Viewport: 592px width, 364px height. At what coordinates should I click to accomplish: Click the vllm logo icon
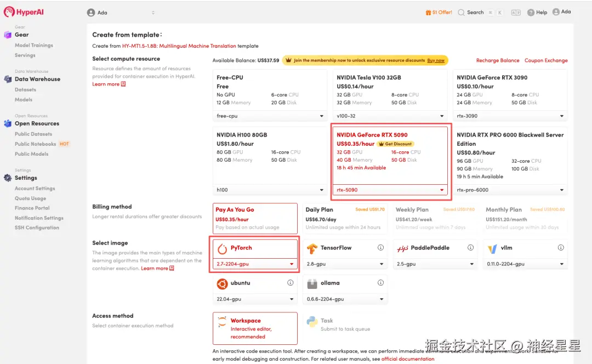coord(492,249)
